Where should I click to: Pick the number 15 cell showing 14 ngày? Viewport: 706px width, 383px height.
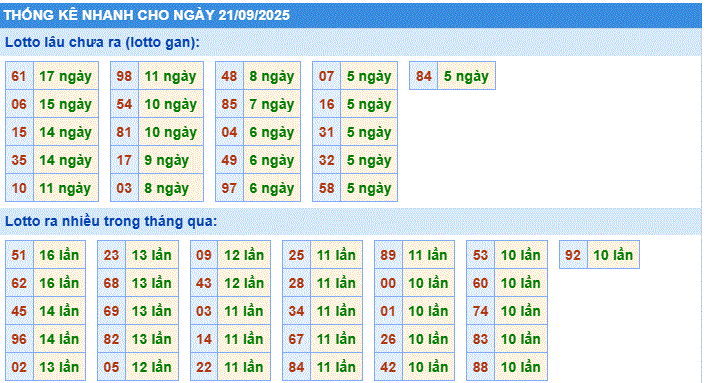(x=19, y=132)
